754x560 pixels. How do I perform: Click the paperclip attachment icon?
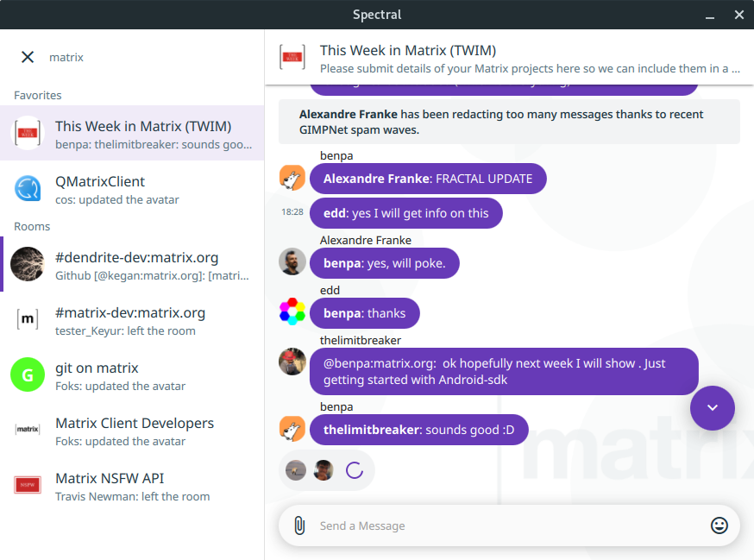tap(299, 525)
